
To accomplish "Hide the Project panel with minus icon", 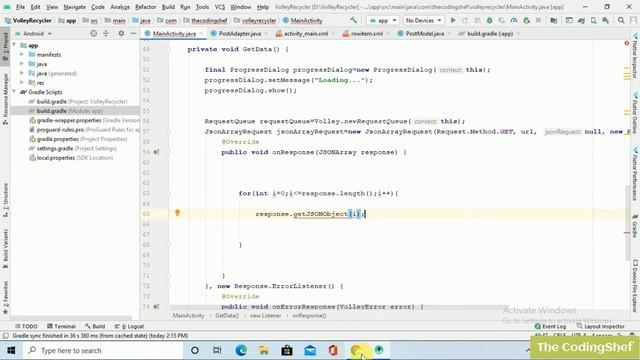I will point(133,33).
